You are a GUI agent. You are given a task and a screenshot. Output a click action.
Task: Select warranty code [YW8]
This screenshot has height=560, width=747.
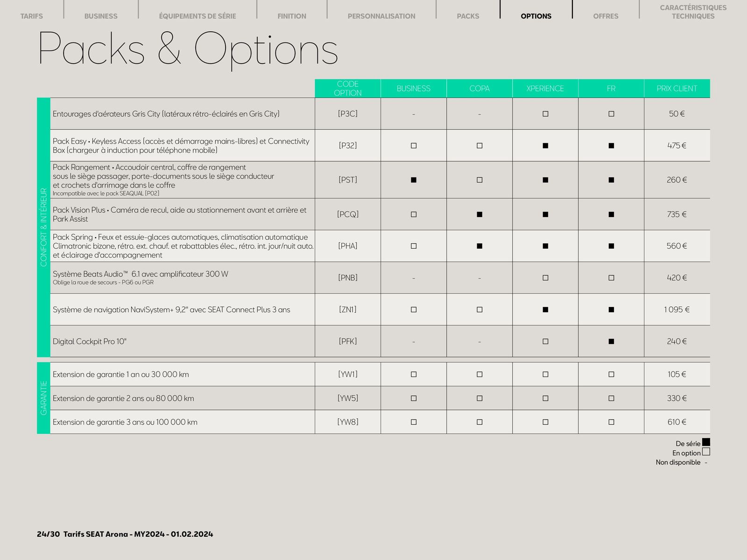[x=348, y=422]
